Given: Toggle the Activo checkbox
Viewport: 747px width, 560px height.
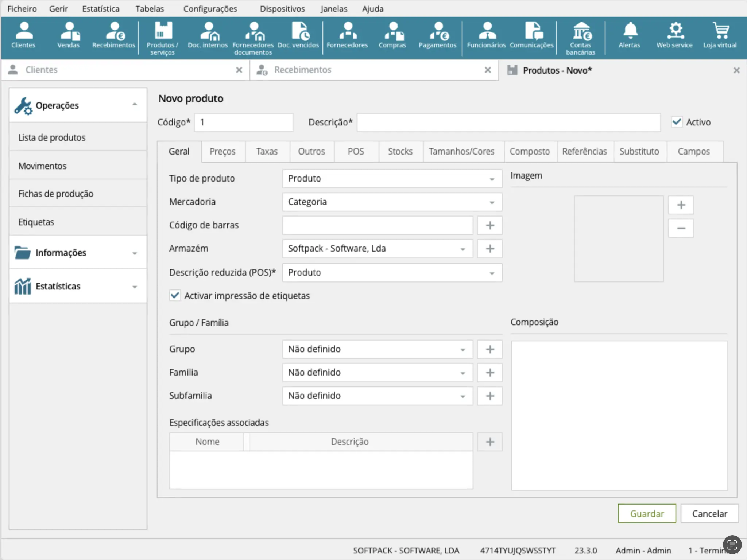Looking at the screenshot, I should (677, 122).
